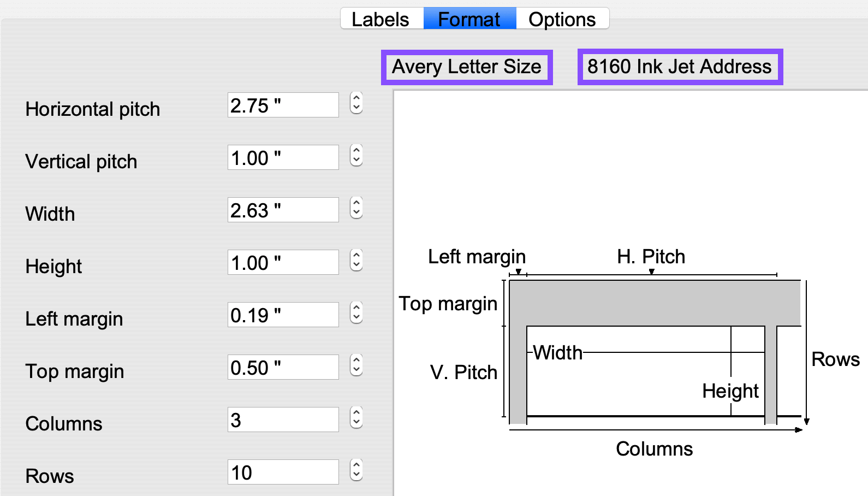
Task: Click the "Rows" label beside the 10 field
Action: pyautogui.click(x=50, y=476)
